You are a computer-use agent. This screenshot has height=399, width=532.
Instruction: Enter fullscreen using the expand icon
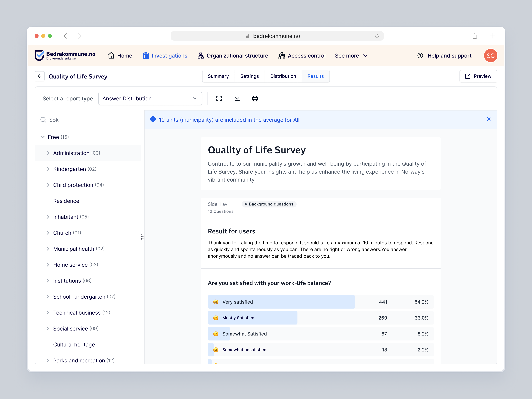(x=219, y=98)
